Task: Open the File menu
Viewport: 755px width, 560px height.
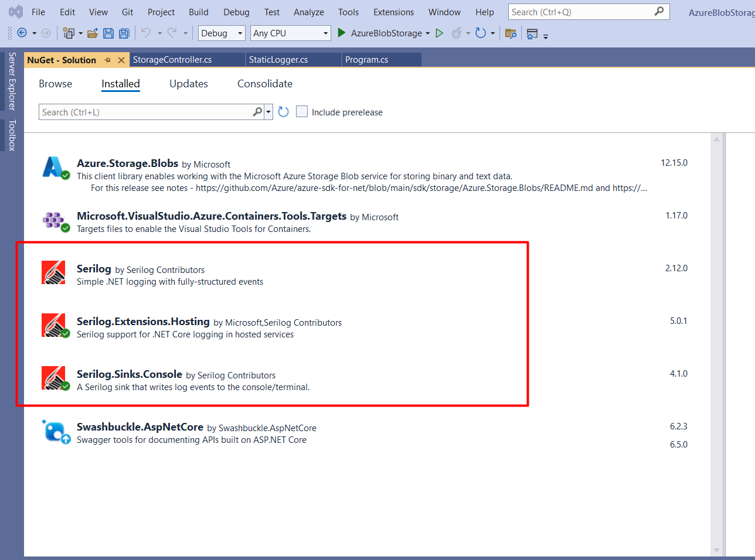Action: click(x=38, y=12)
